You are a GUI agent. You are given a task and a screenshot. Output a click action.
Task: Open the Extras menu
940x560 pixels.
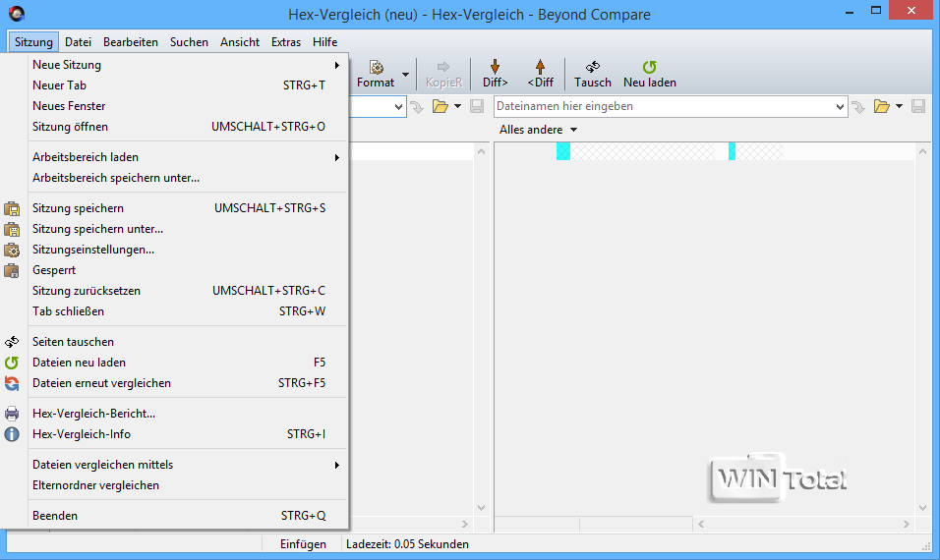286,42
